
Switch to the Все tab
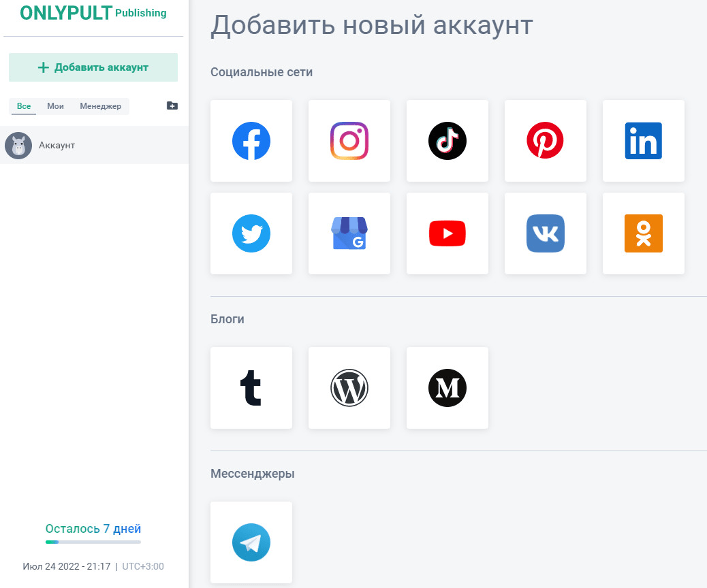click(24, 106)
